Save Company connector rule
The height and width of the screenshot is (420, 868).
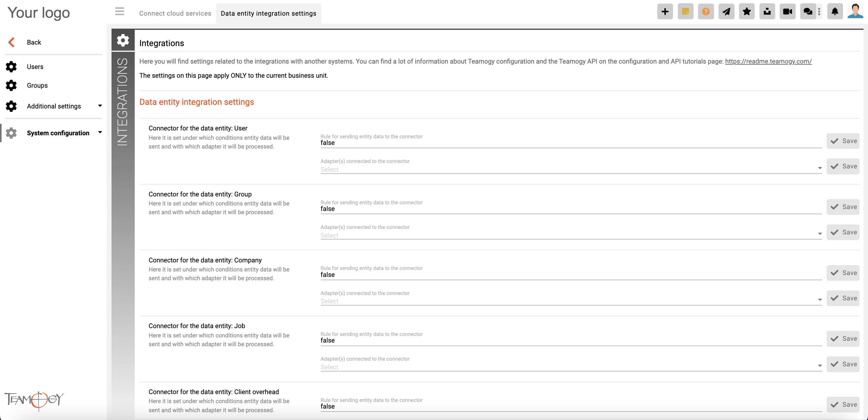843,273
